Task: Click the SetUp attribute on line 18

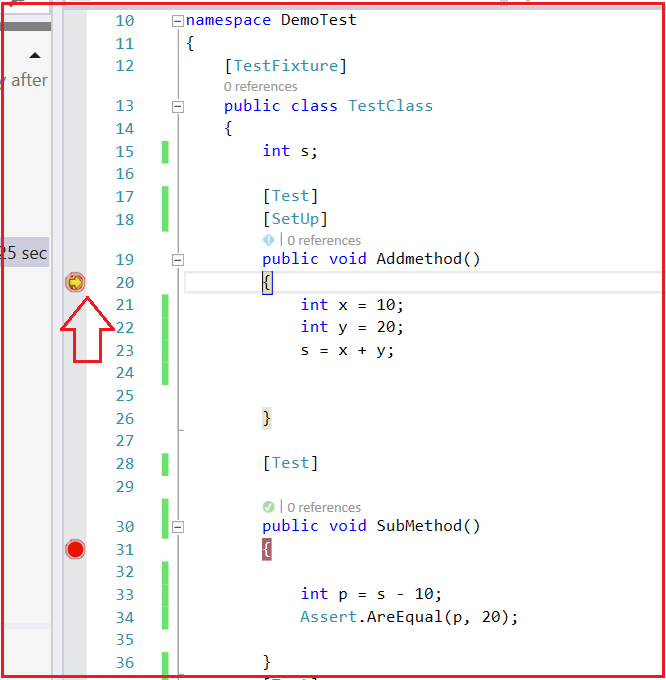Action: [295, 219]
